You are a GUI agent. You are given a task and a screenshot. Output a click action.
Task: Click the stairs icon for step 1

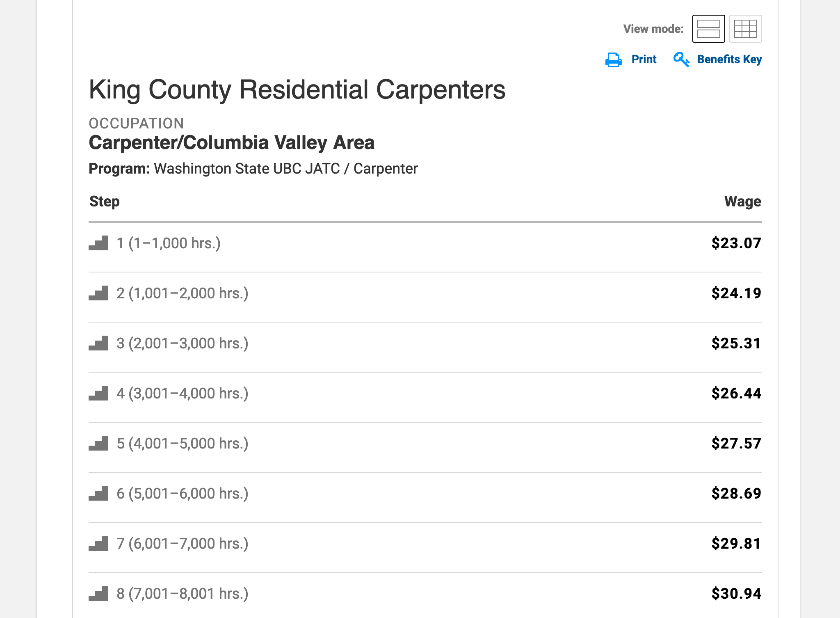[x=98, y=243]
